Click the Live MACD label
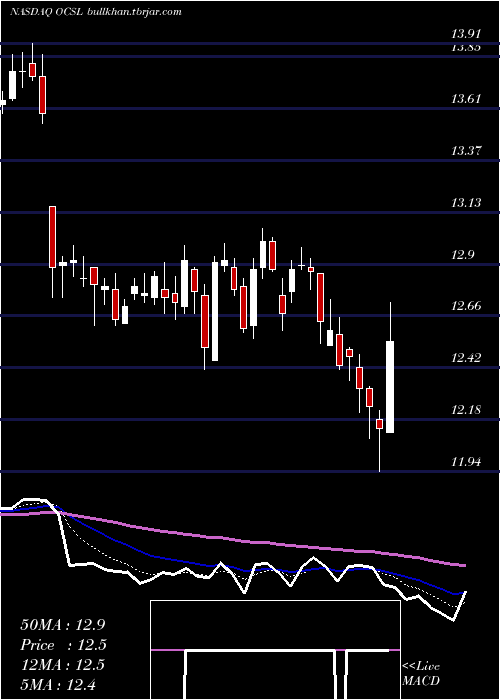The image size is (500, 700). click(421, 673)
